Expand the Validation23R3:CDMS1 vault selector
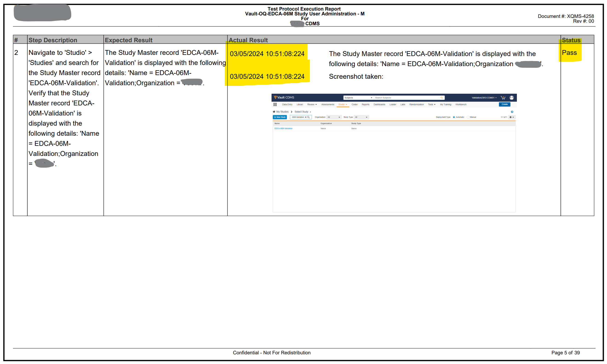Viewport: 607px width, 364px height. point(484,98)
